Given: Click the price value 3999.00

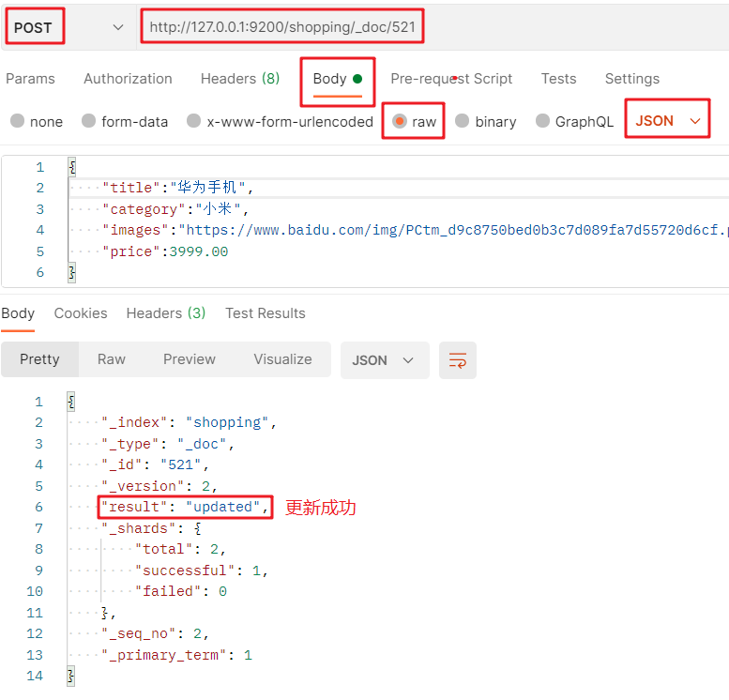Looking at the screenshot, I should coord(199,251).
